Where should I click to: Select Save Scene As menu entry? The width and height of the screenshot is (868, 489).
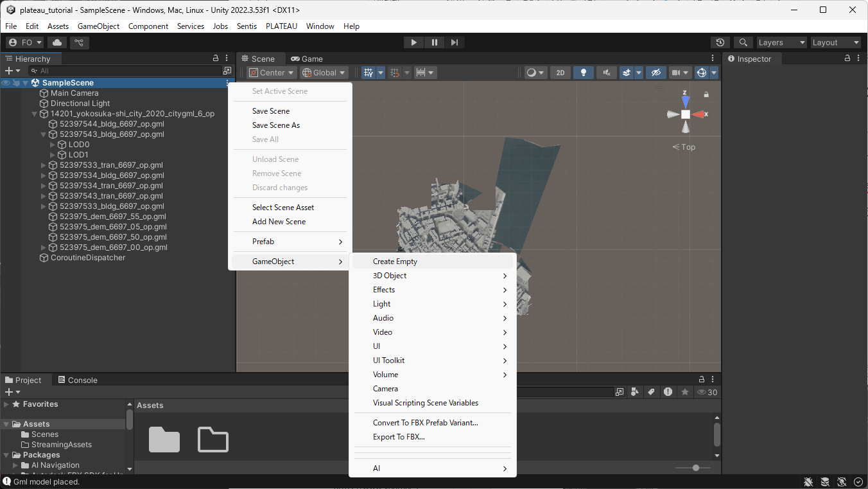(290, 125)
